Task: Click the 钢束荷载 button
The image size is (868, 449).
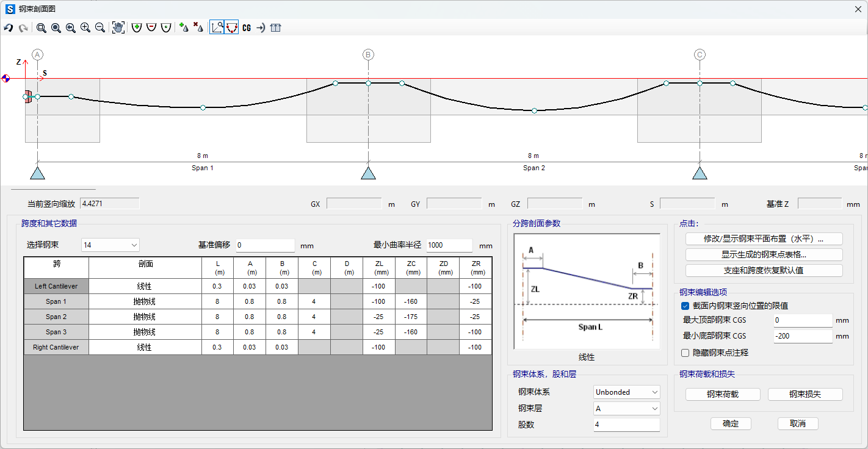Action: [723, 395]
